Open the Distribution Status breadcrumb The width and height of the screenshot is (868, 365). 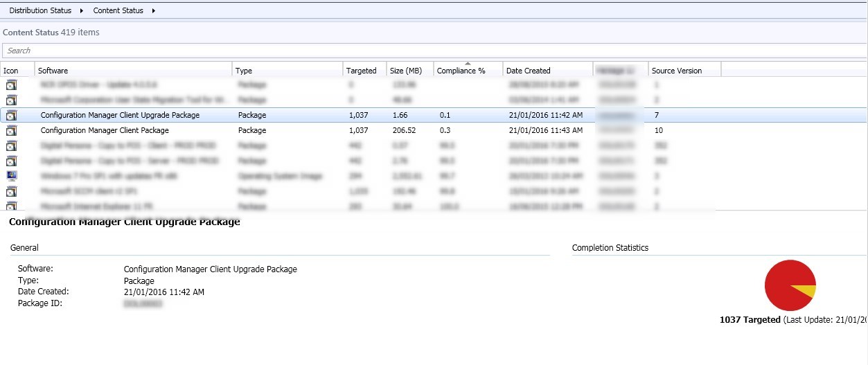point(41,10)
